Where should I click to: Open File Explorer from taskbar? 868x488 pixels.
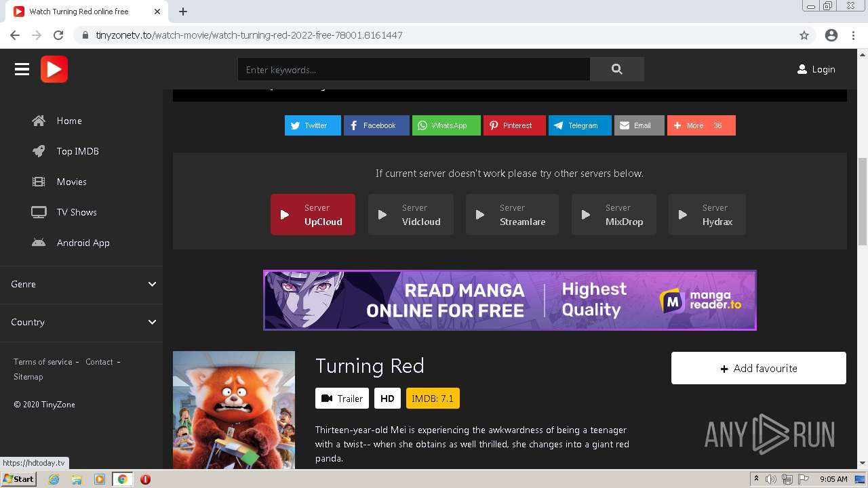pyautogui.click(x=77, y=479)
